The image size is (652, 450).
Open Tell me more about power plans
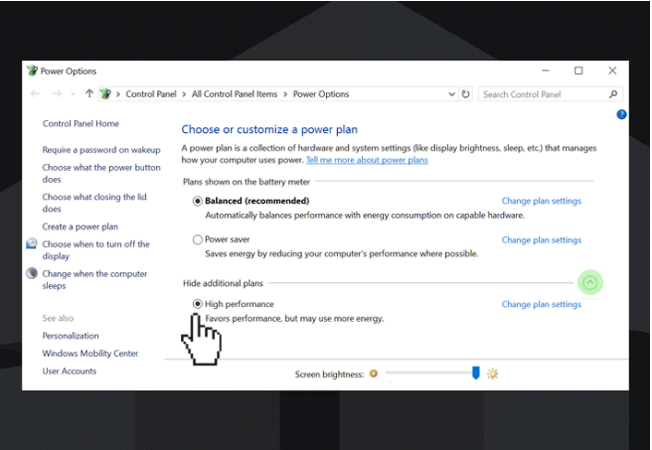(367, 160)
